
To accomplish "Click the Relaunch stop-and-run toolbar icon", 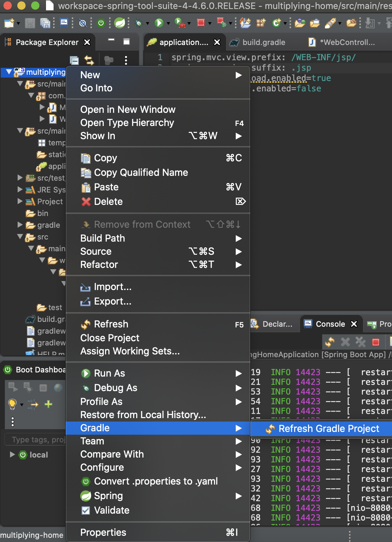I will point(221,22).
